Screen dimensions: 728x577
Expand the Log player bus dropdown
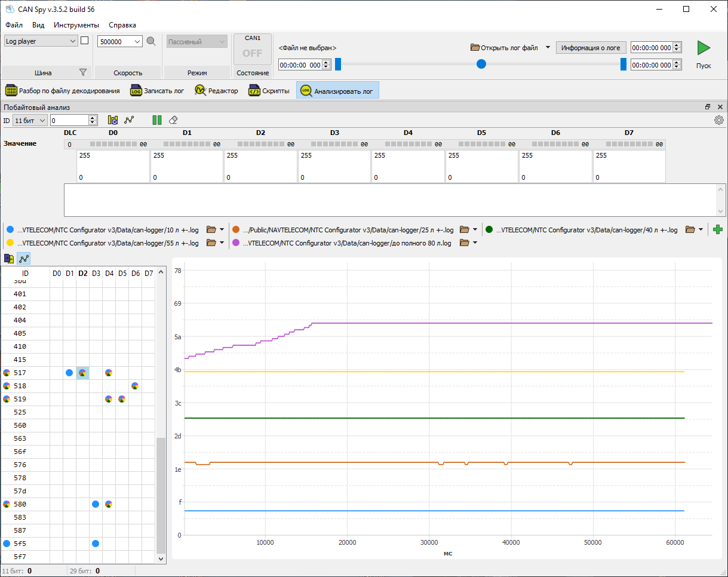click(x=73, y=41)
